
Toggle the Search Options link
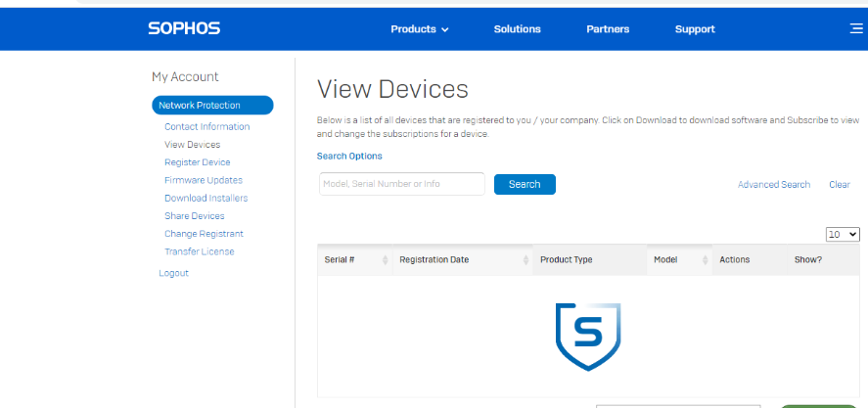[x=349, y=157]
